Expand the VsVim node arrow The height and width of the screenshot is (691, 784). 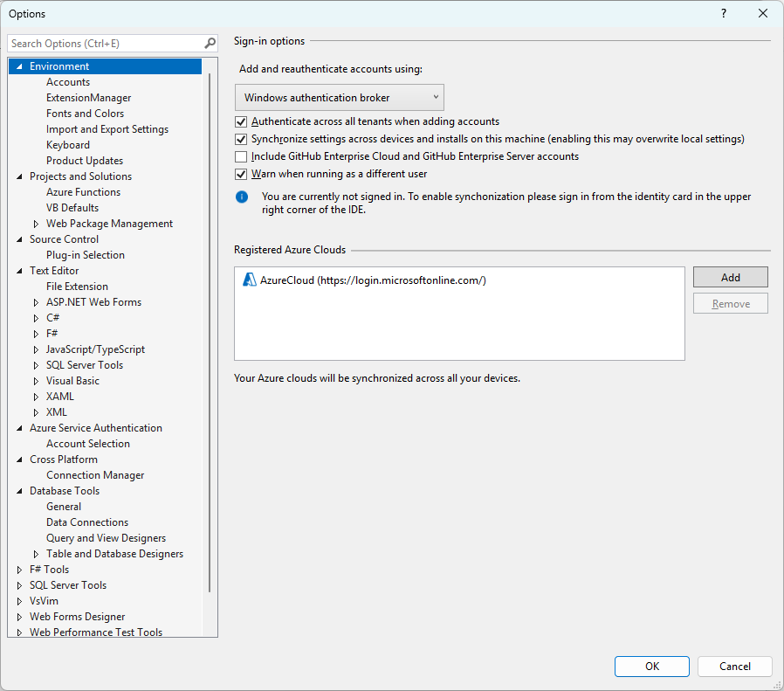point(19,601)
